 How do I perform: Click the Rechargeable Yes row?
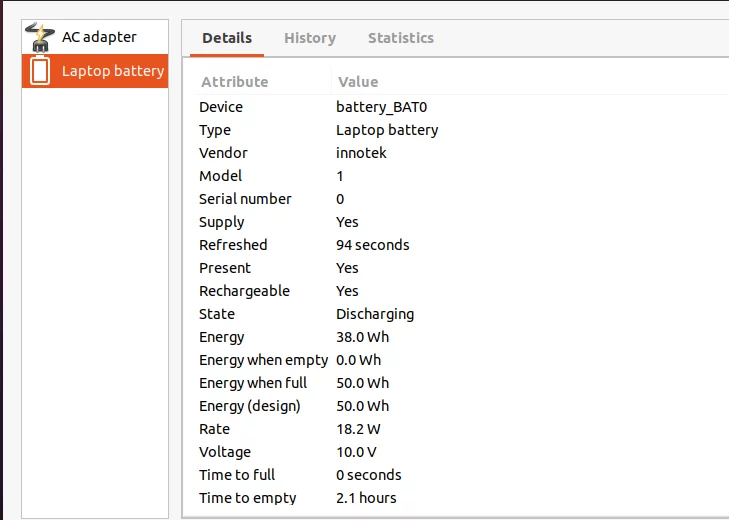pos(463,291)
